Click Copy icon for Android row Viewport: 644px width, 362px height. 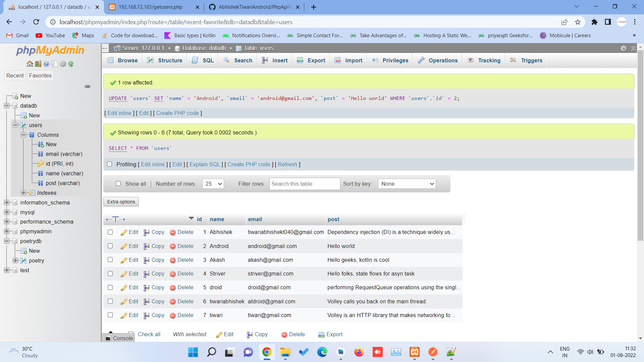coord(147,246)
